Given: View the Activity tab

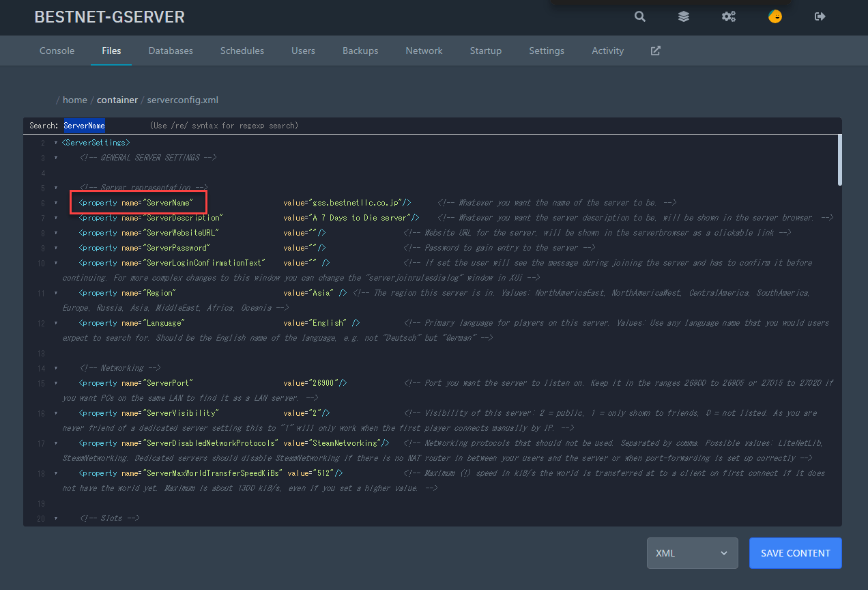Looking at the screenshot, I should pos(608,51).
